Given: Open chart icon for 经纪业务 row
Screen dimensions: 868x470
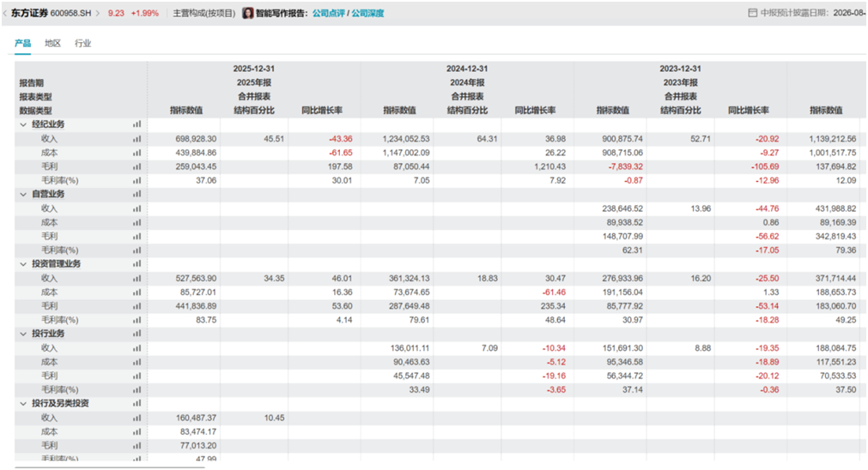Looking at the screenshot, I should point(137,124).
